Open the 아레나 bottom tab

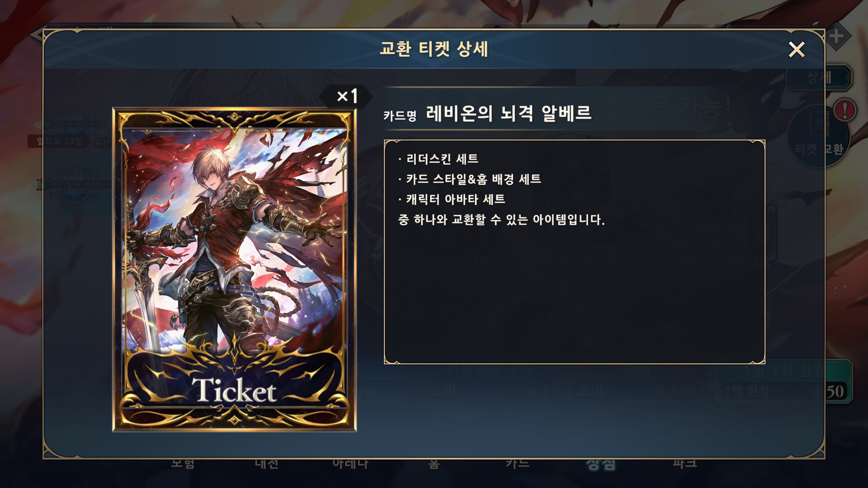pos(350,464)
